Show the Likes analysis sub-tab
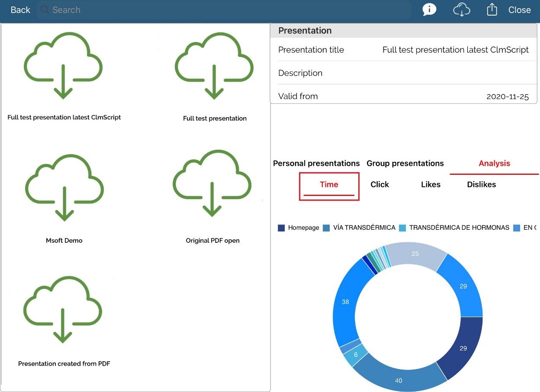Screen dimensions: 540x392 click(x=431, y=185)
